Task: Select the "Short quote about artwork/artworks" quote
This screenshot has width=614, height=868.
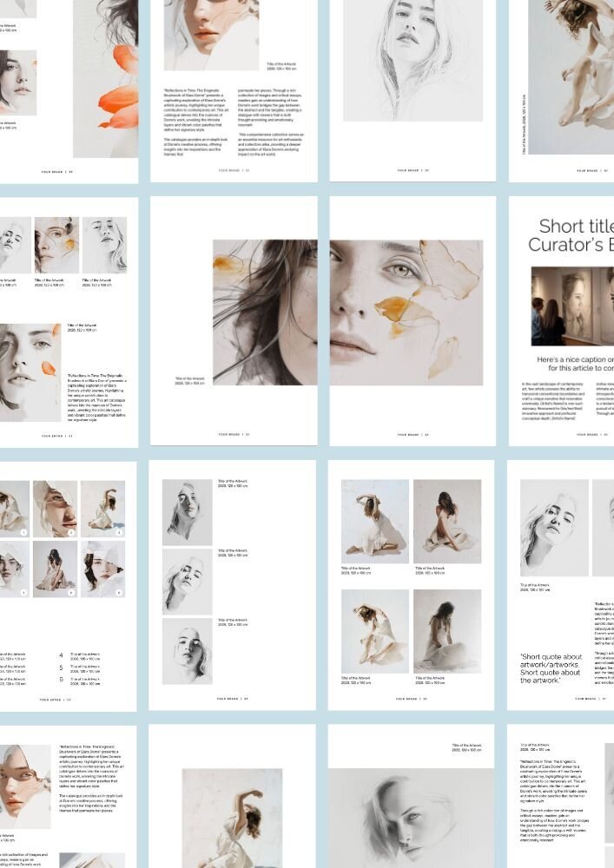Action: click(551, 668)
